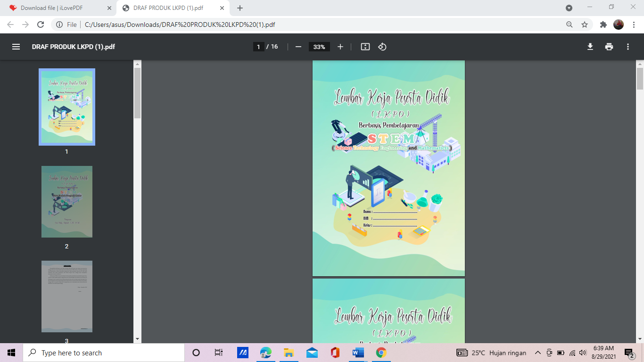The width and height of the screenshot is (644, 362).
Task: Rotate the document counterclockwise
Action: tap(382, 47)
